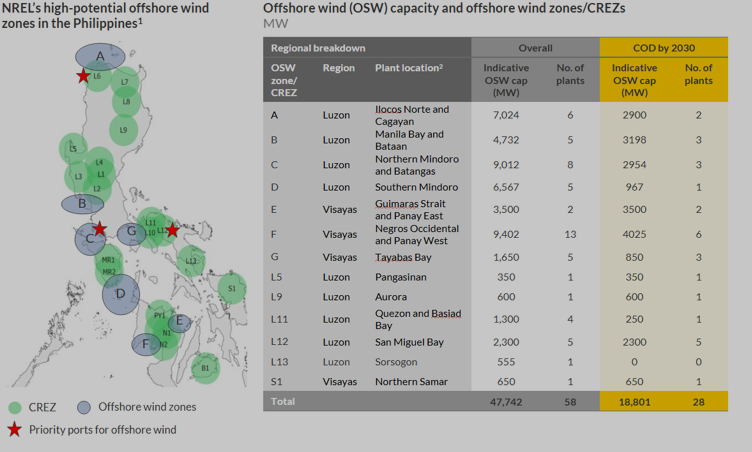This screenshot has height=452, width=752.
Task: Click the green CREZ legend swatch
Action: click(14, 407)
